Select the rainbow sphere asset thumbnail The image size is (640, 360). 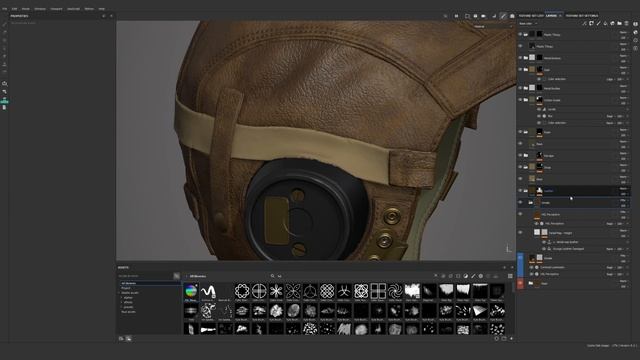click(191, 291)
